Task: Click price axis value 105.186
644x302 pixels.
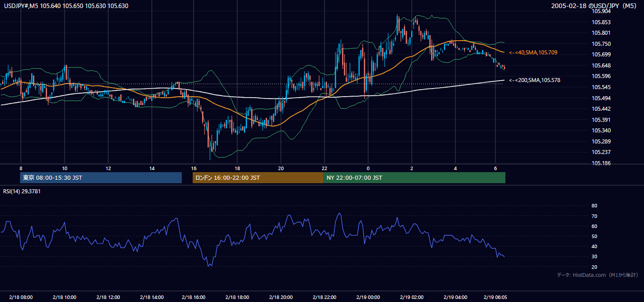Action: [x=601, y=163]
